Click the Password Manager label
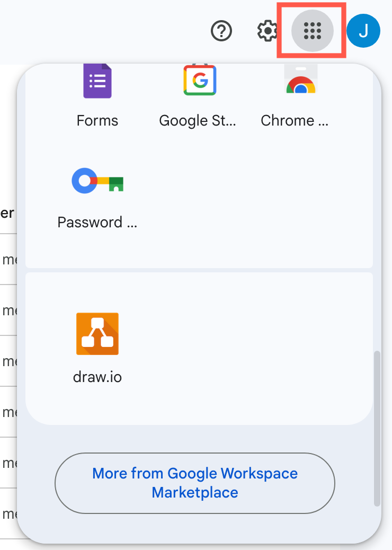Image resolution: width=392 pixels, height=550 pixels. (97, 222)
